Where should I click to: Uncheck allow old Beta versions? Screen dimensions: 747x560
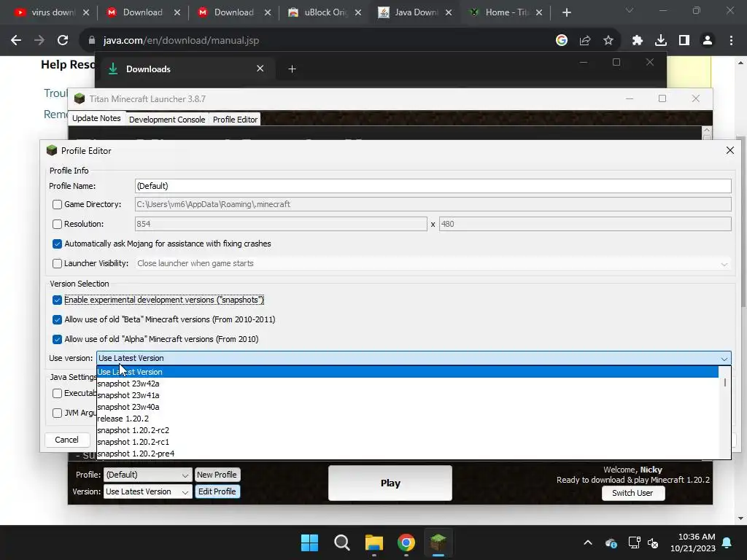(57, 319)
